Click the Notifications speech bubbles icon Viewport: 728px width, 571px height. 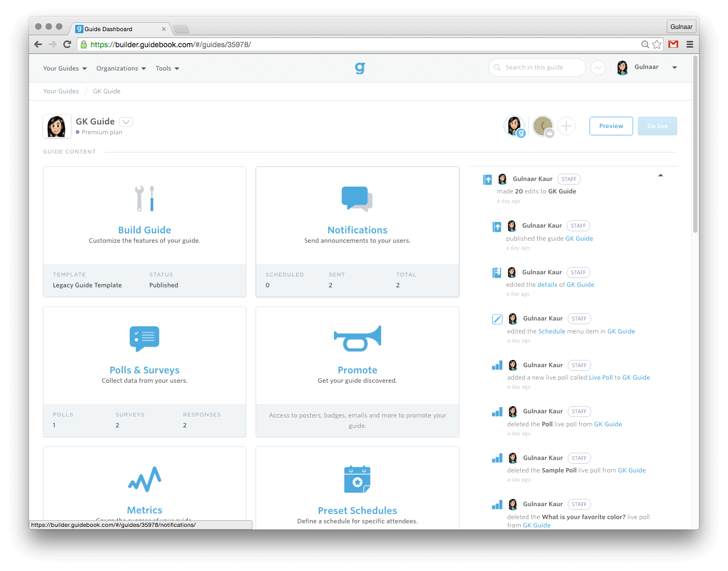pos(357,199)
